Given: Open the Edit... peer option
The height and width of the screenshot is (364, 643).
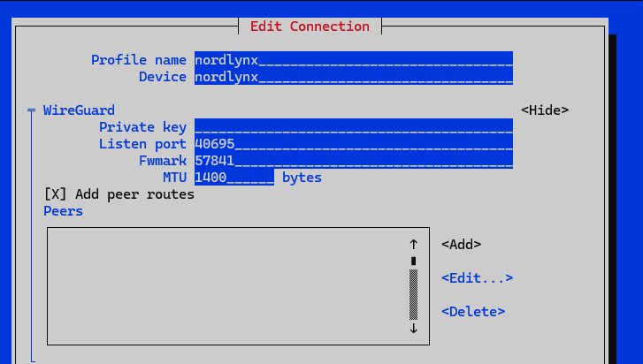Looking at the screenshot, I should [477, 278].
